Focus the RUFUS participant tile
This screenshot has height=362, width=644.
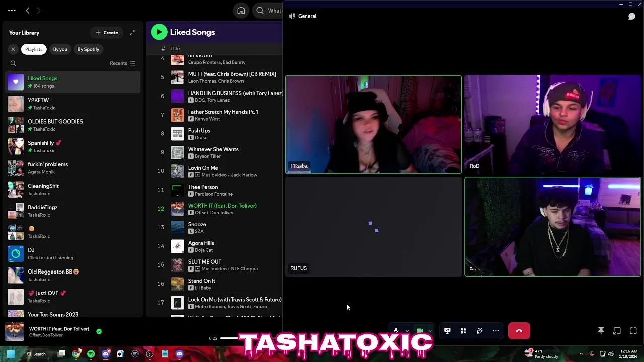[x=373, y=227]
